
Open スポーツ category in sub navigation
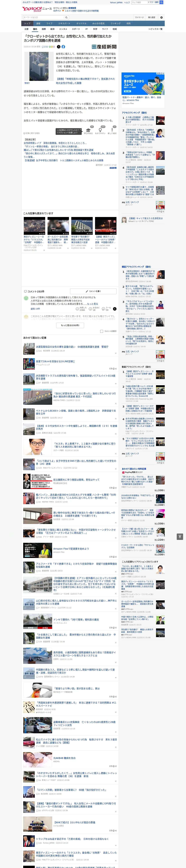point(76,29)
